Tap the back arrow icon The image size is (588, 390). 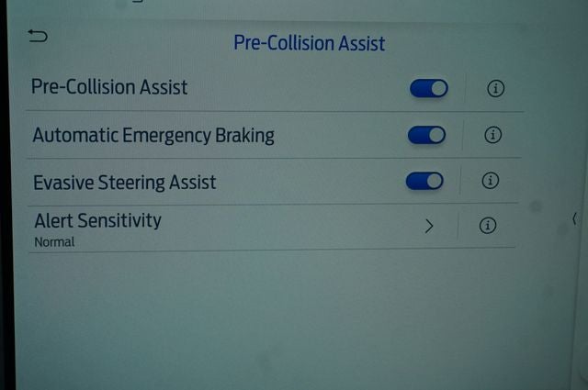(38, 36)
